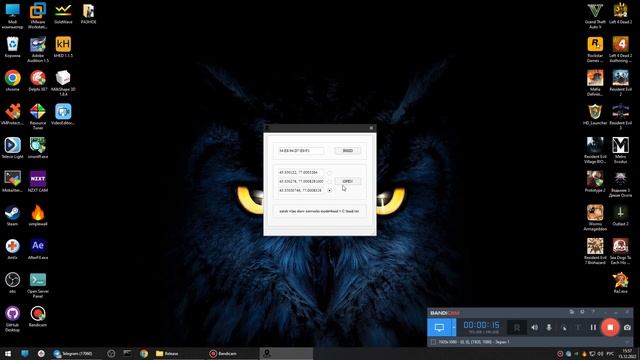Open Google Chrome desktop icon

pyautogui.click(x=13, y=80)
